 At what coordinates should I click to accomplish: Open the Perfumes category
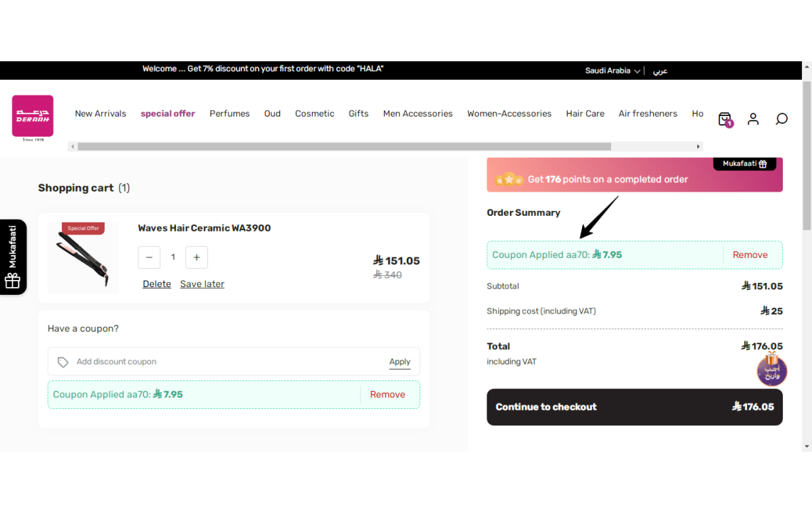pos(229,113)
